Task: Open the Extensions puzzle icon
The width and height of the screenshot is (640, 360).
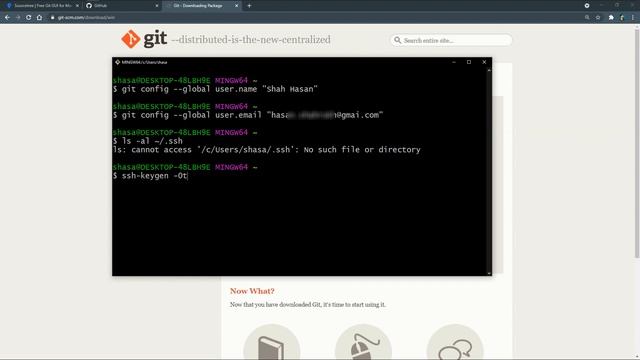Action: point(611,18)
